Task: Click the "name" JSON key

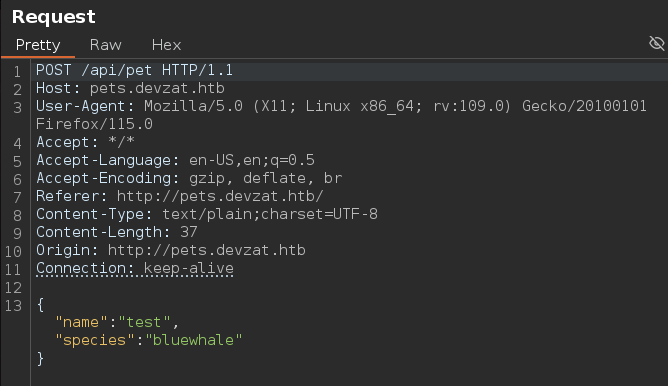Action: tap(81, 322)
